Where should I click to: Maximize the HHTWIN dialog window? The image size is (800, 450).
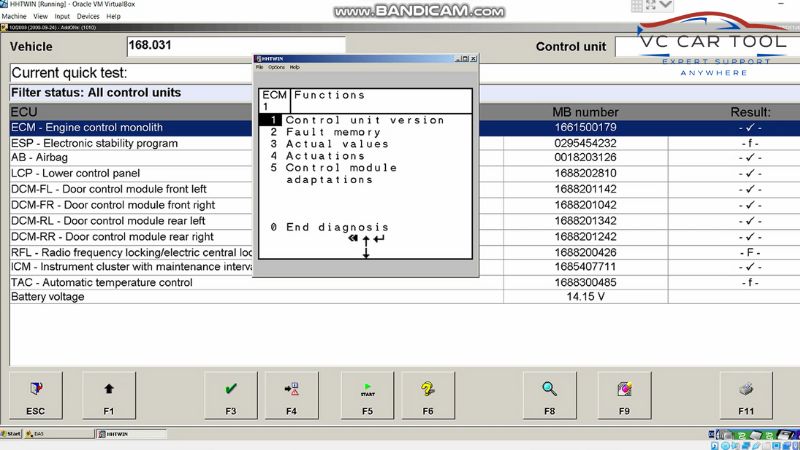[x=465, y=59]
